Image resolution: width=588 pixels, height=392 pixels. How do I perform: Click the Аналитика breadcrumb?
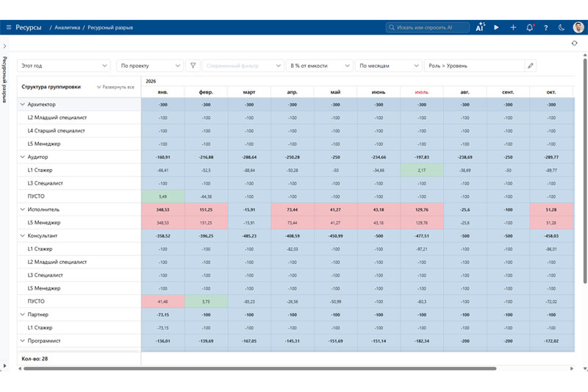point(67,27)
